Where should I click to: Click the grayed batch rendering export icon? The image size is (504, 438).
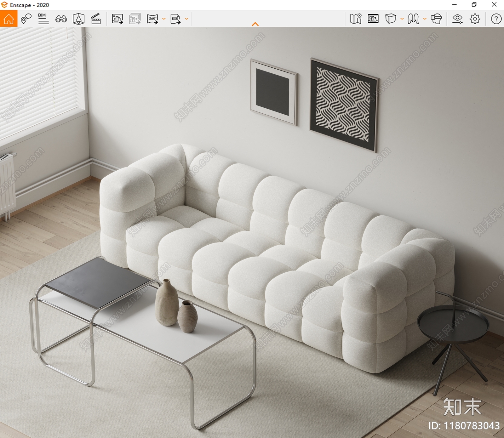pyautogui.click(x=135, y=19)
